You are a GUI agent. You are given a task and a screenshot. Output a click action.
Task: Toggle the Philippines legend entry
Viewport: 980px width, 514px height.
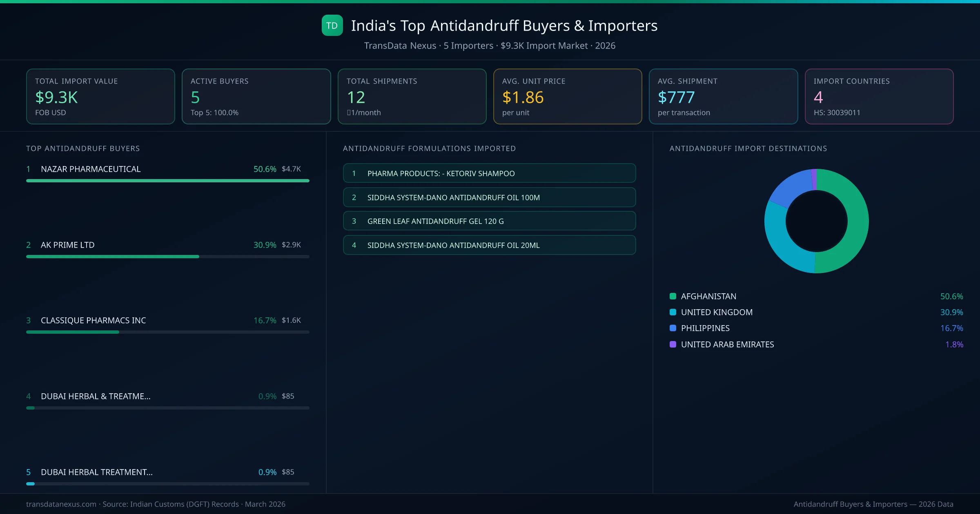tap(705, 328)
